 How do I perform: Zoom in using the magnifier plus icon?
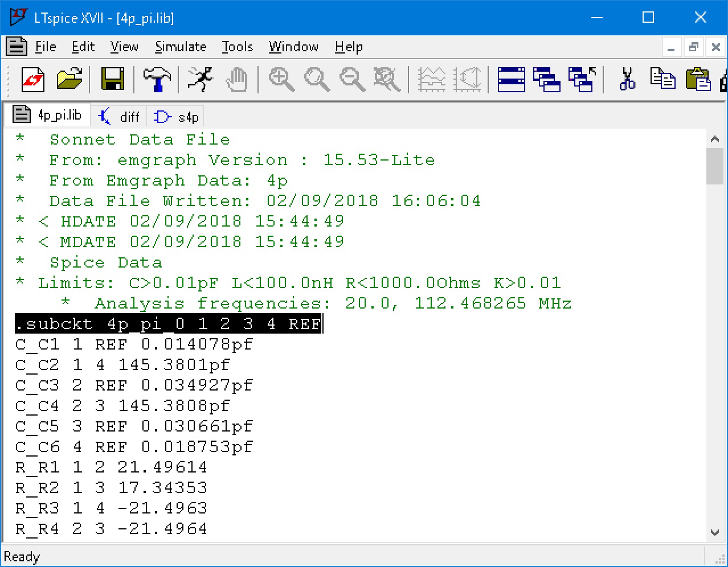tap(281, 79)
